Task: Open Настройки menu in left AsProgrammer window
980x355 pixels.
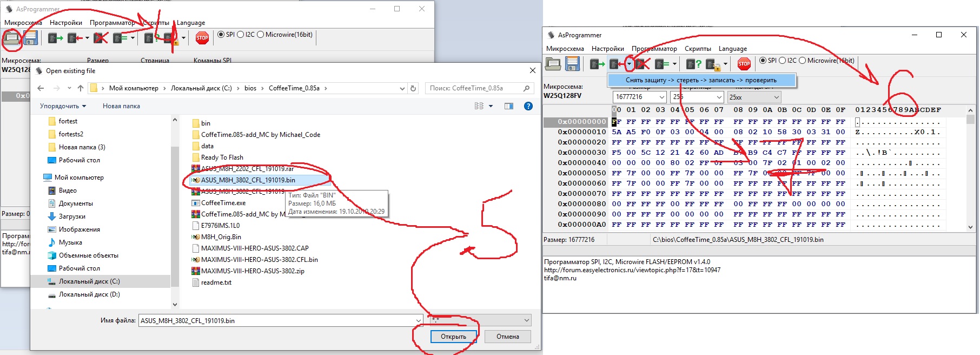Action: pos(66,23)
